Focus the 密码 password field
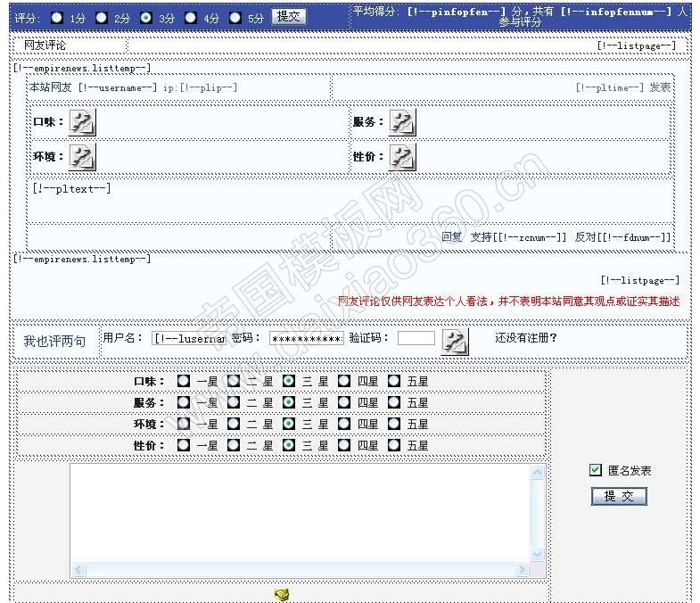700x603 pixels. [307, 339]
